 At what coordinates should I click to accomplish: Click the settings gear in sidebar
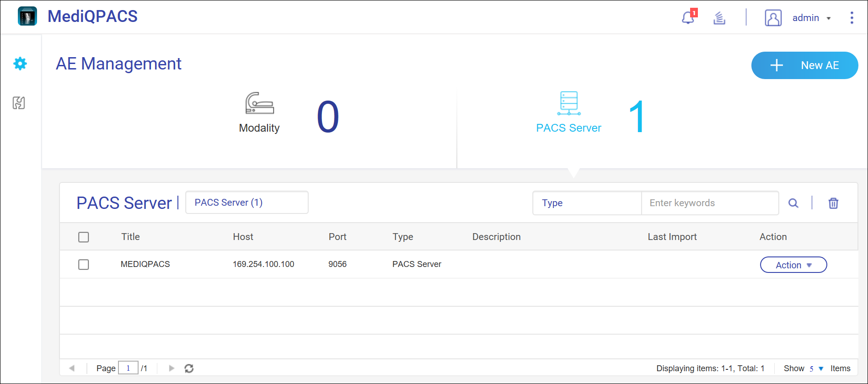20,64
